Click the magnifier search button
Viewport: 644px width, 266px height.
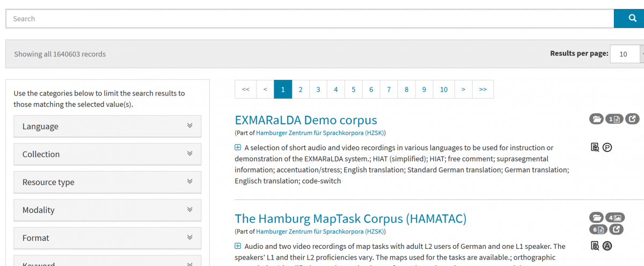(x=628, y=19)
